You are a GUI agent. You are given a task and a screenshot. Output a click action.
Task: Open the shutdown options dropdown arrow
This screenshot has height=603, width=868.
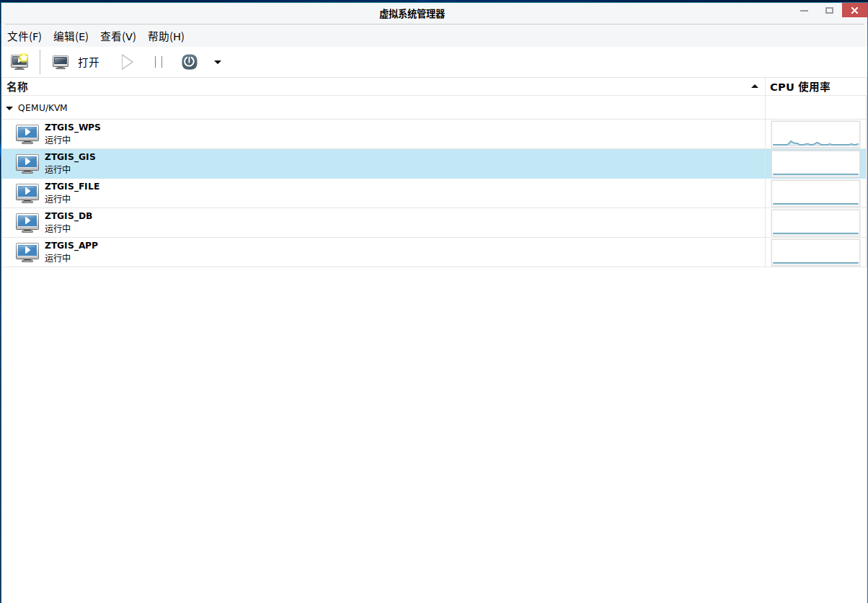click(218, 63)
